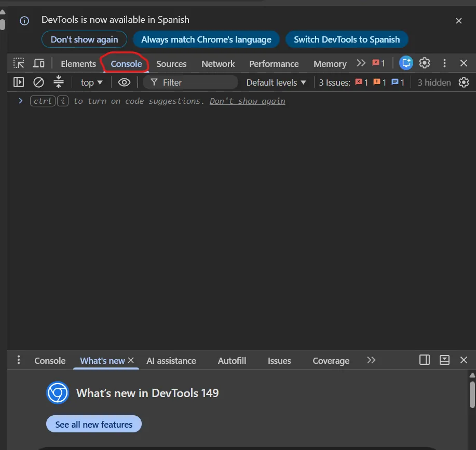Open the Default levels dropdown

pyautogui.click(x=276, y=83)
